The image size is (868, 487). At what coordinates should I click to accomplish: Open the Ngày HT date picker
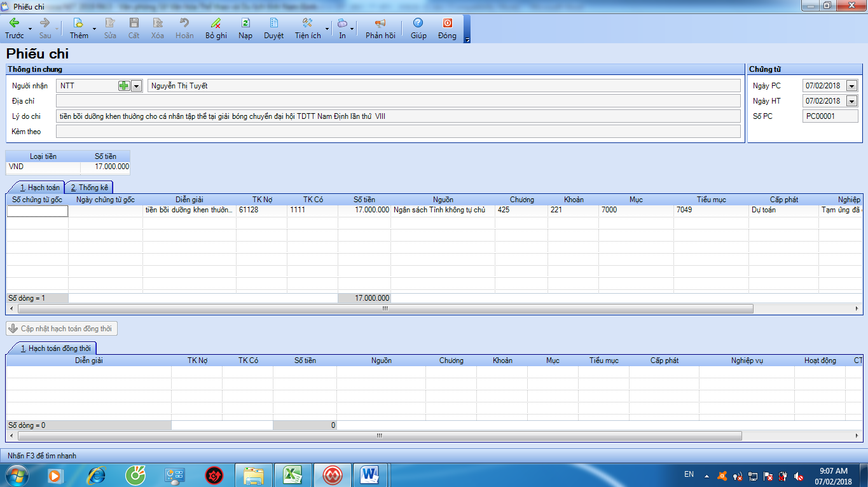click(851, 101)
